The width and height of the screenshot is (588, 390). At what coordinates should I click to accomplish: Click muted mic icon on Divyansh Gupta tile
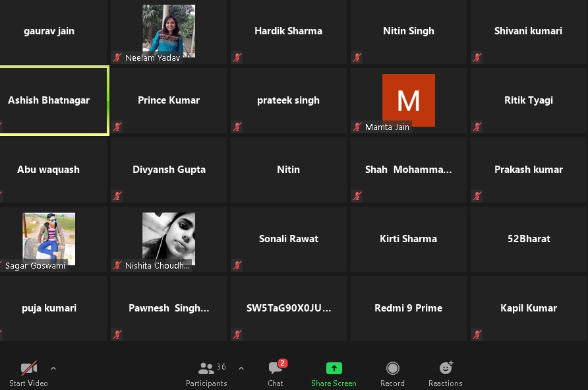click(x=117, y=196)
